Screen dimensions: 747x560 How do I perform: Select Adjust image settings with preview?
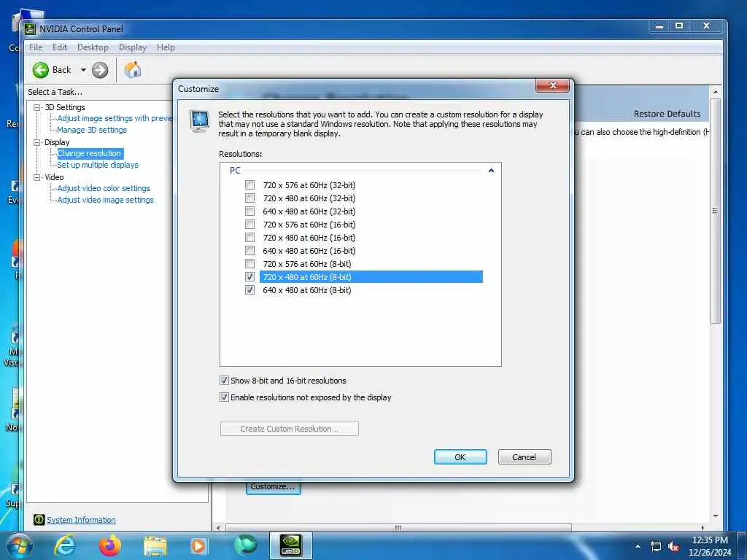tap(115, 118)
